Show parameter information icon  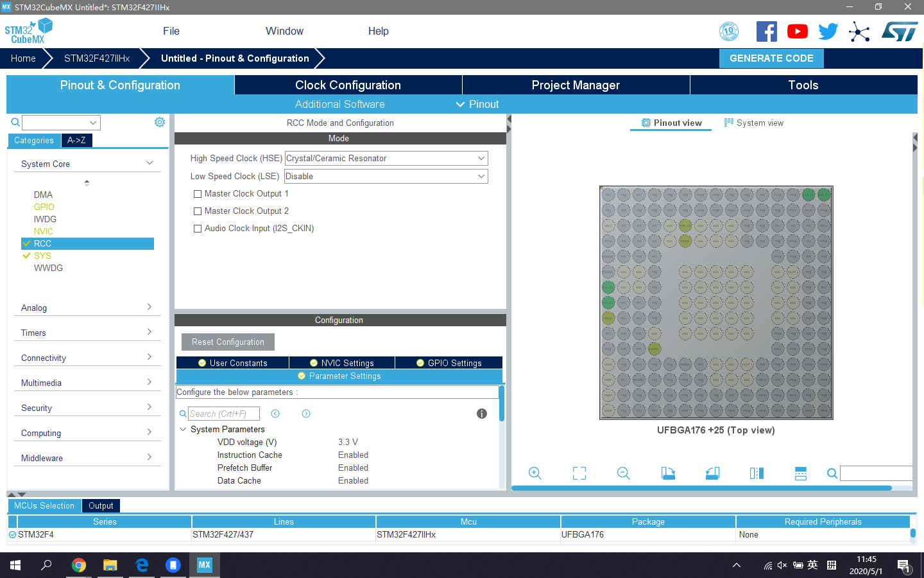tap(482, 414)
